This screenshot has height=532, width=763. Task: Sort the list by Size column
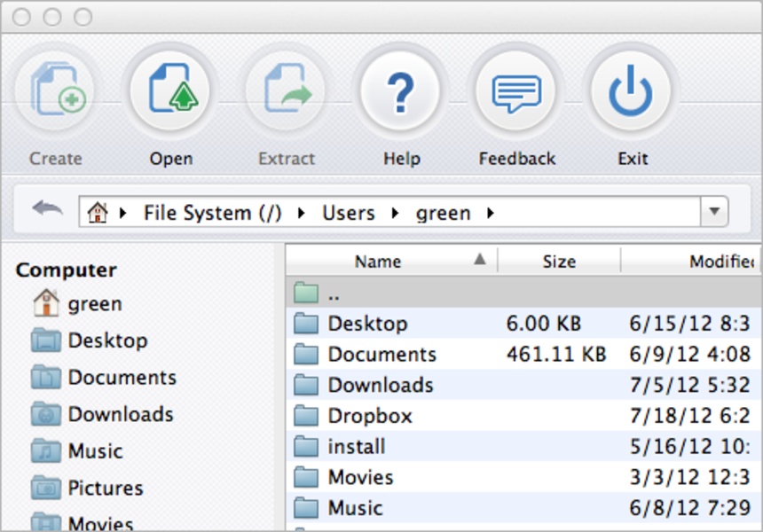tap(559, 262)
